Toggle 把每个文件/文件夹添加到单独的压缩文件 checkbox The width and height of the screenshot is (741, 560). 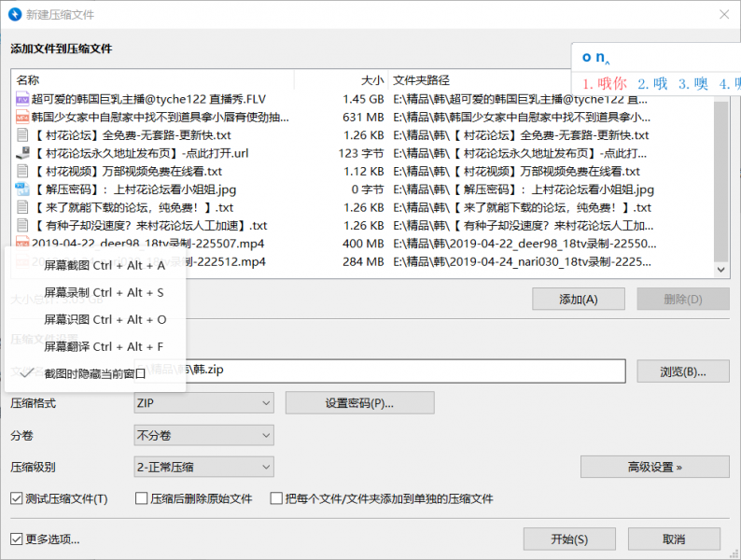(276, 498)
